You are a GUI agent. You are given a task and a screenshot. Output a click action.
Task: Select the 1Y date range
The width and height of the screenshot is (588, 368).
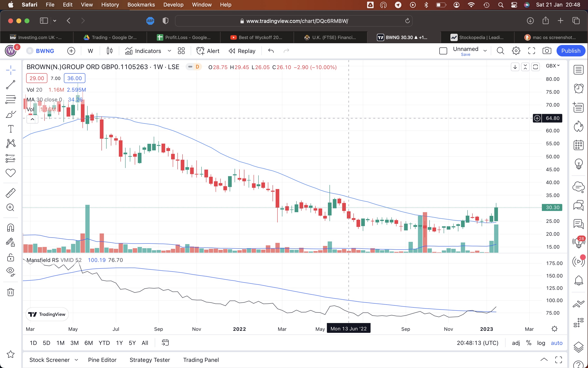coord(119,343)
